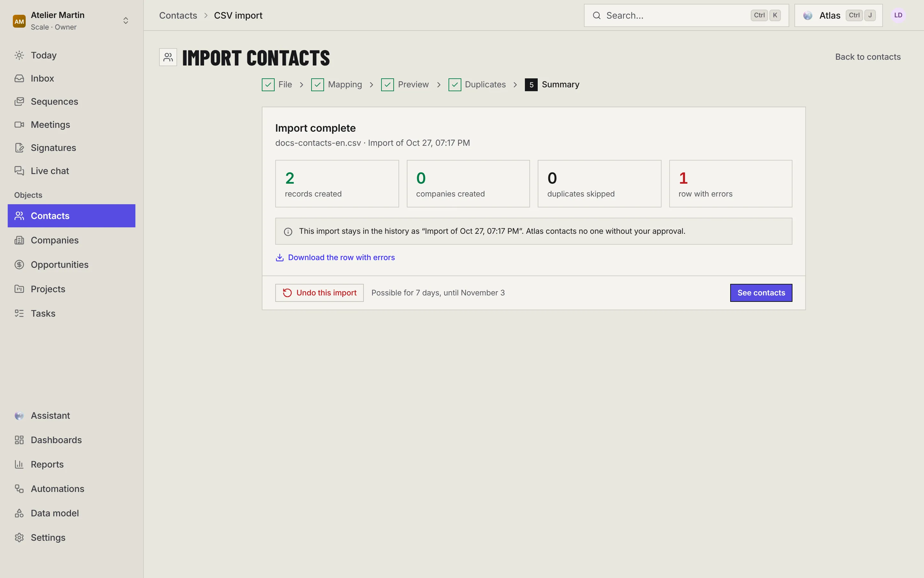The width and height of the screenshot is (924, 578).
Task: Open Settings via its gear icon
Action: pyautogui.click(x=19, y=538)
